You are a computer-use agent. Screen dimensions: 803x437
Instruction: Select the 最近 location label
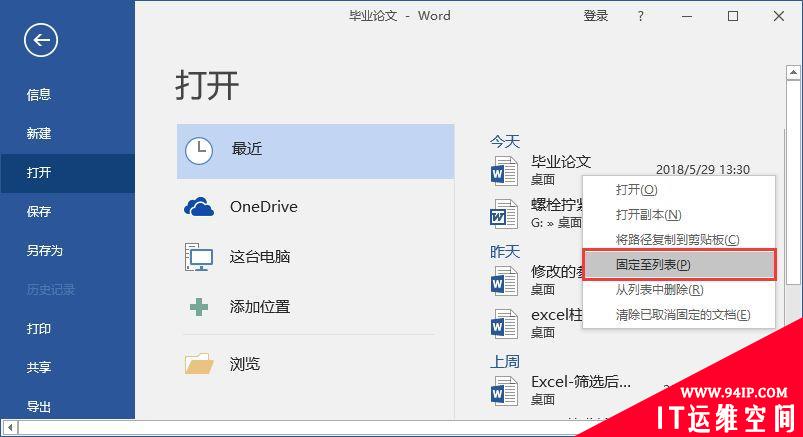[247, 149]
